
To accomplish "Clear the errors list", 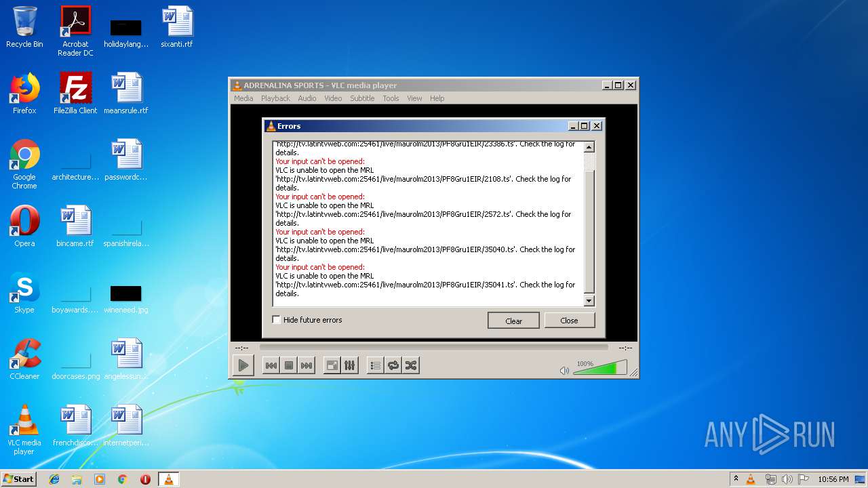I will point(513,321).
